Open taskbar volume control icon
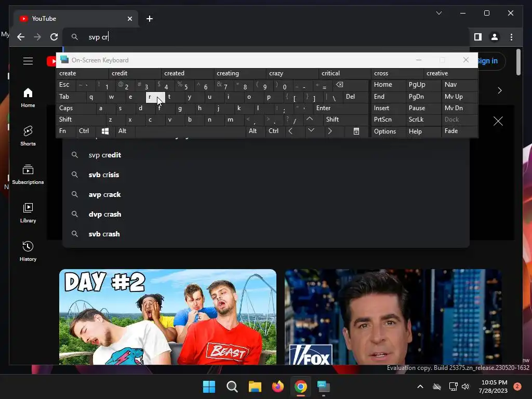This screenshot has height=399, width=532. pyautogui.click(x=465, y=387)
